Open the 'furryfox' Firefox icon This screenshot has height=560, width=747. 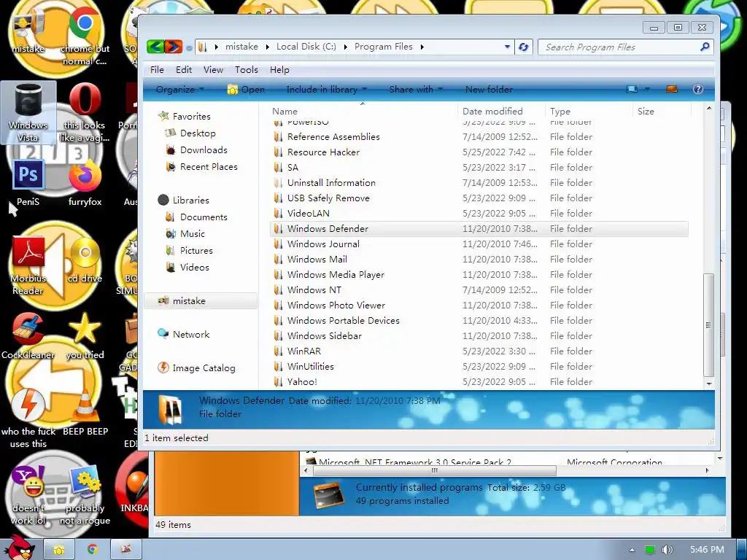[x=85, y=183]
